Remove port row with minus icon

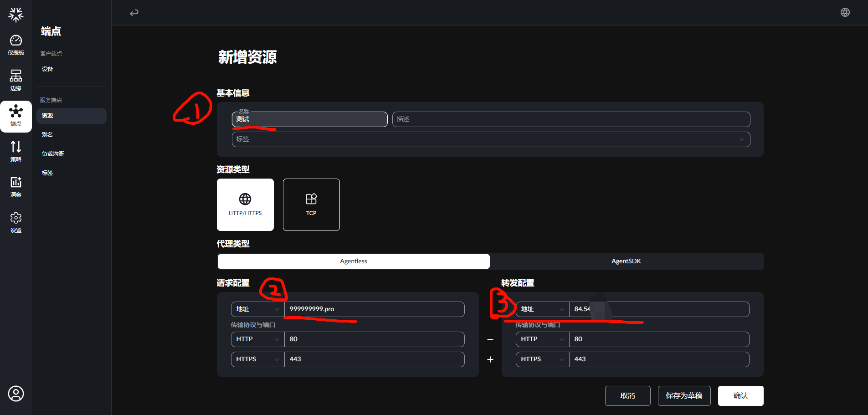click(490, 339)
